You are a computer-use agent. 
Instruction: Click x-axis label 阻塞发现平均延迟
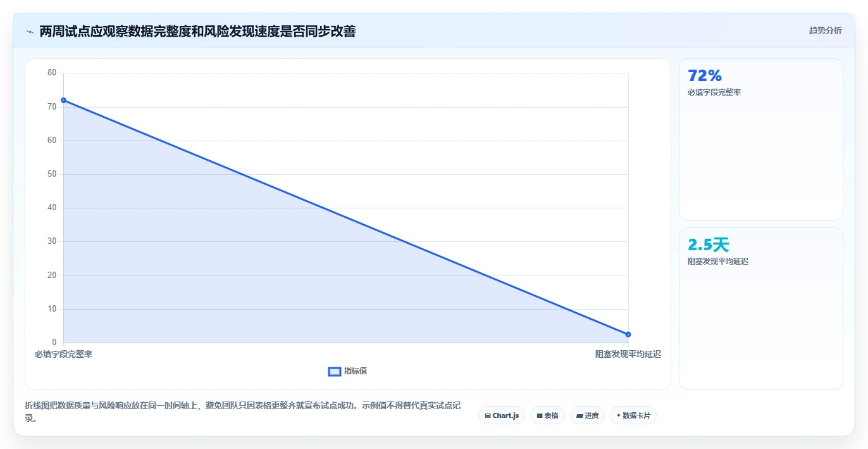[628, 354]
